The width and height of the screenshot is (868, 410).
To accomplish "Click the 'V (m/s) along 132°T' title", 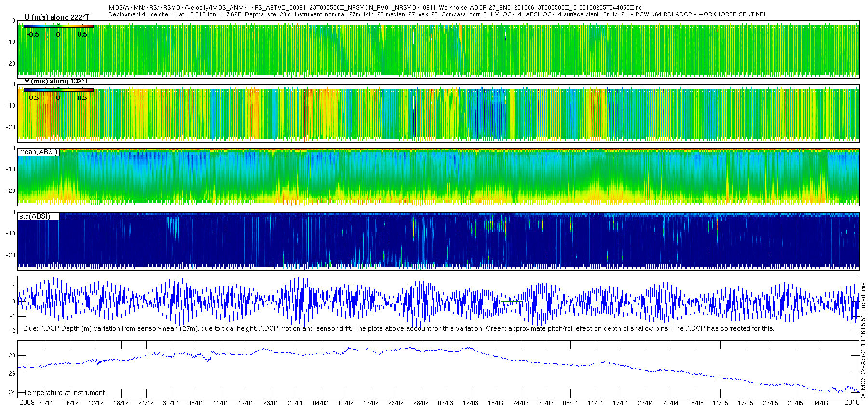I will pos(56,81).
